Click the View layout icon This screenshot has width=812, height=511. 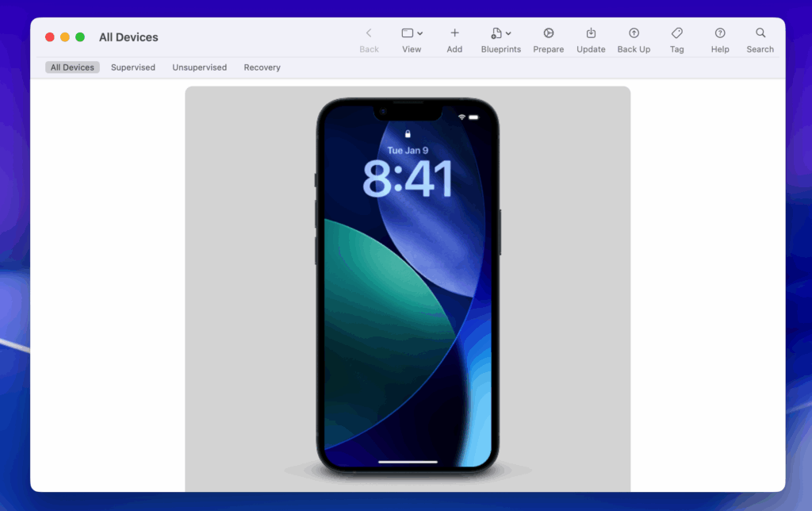pos(408,33)
